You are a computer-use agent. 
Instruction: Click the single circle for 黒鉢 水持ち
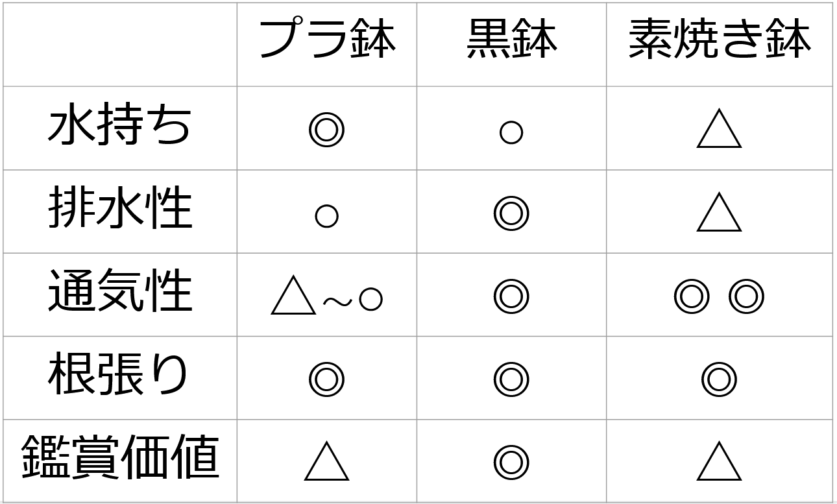[511, 132]
